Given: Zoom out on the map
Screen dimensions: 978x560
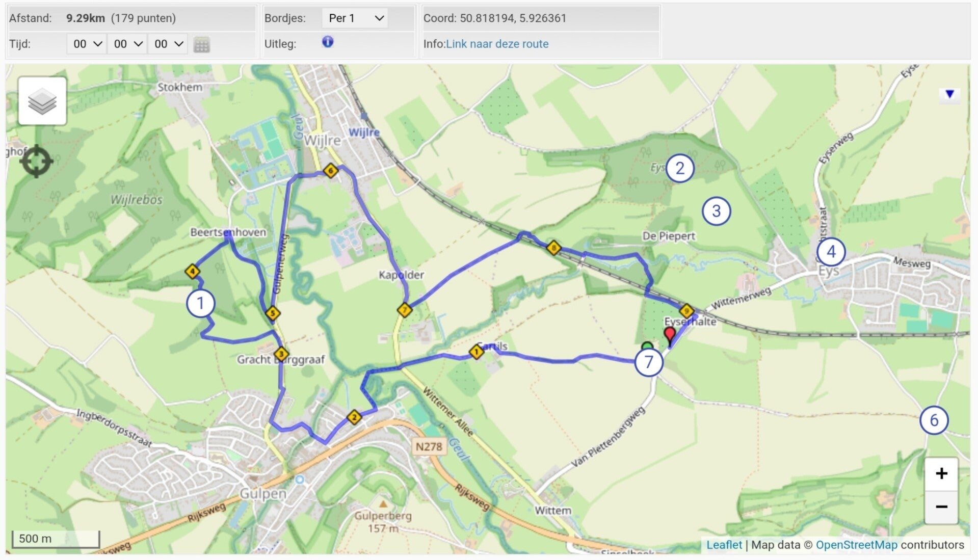Looking at the screenshot, I should [x=941, y=507].
